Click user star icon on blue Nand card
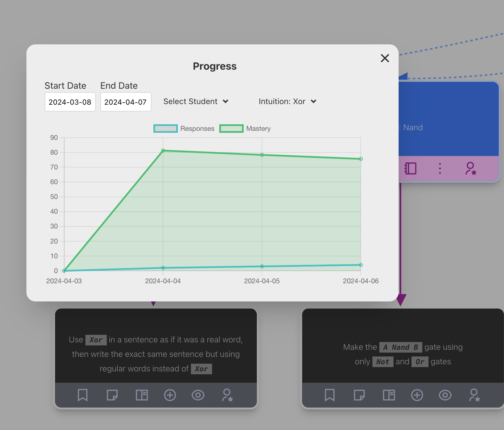The width and height of the screenshot is (504, 430). point(471,168)
